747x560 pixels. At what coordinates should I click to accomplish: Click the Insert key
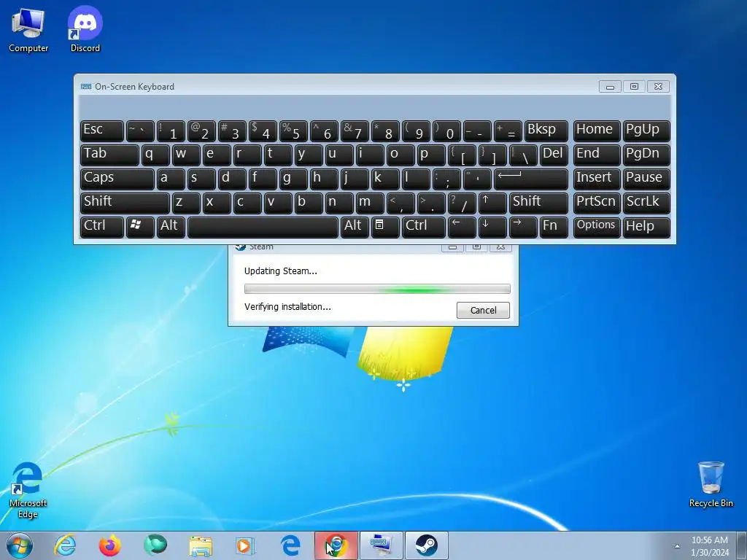[x=597, y=179]
